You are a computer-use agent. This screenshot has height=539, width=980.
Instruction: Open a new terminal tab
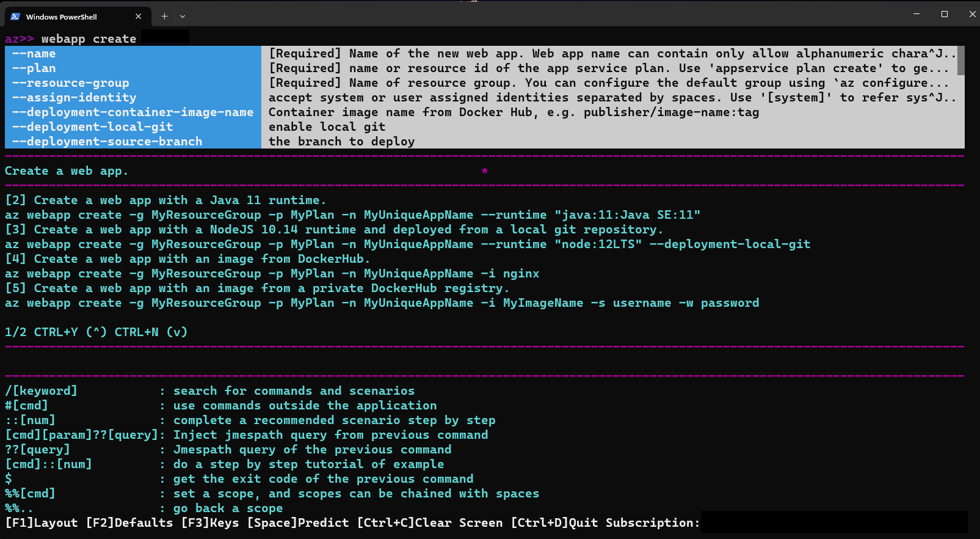pos(164,16)
